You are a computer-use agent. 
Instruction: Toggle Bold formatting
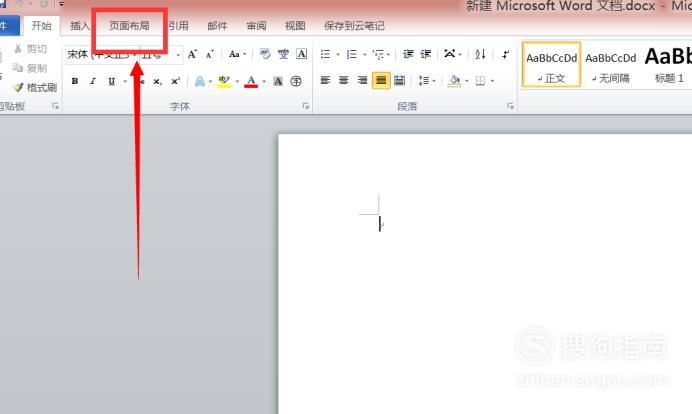click(75, 81)
